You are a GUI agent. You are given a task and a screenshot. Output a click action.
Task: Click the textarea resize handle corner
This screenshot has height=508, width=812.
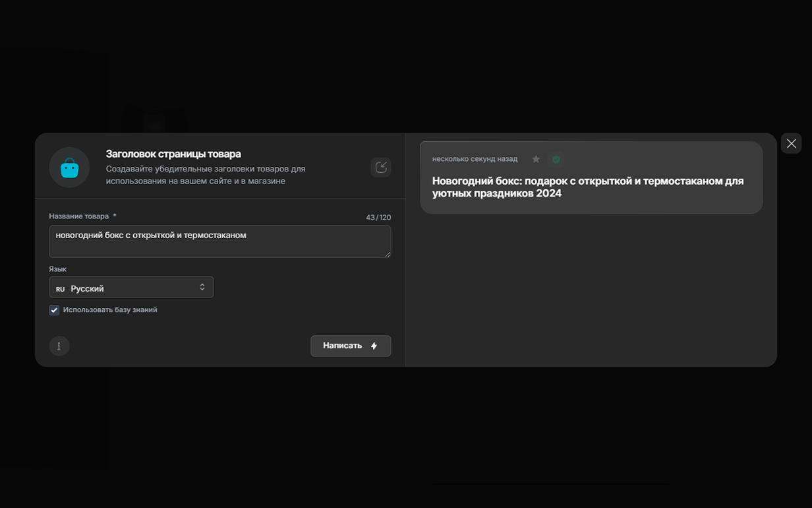388,254
